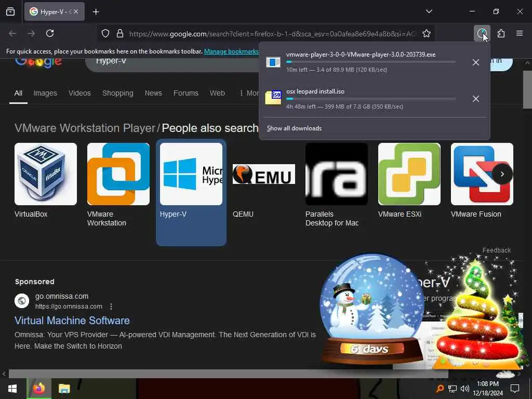This screenshot has height=399, width=532.
Task: Reload the current page
Action: click(x=50, y=33)
